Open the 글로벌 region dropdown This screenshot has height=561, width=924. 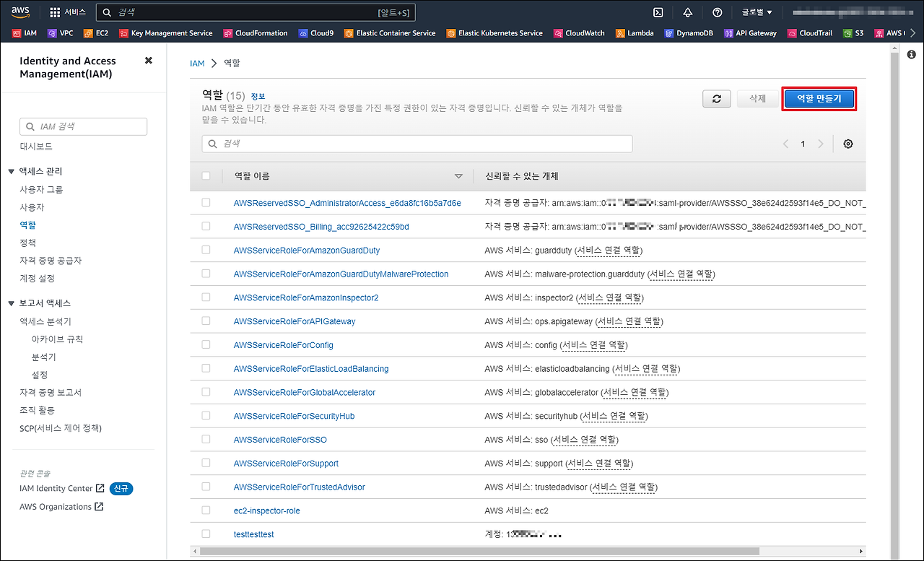coord(757,12)
